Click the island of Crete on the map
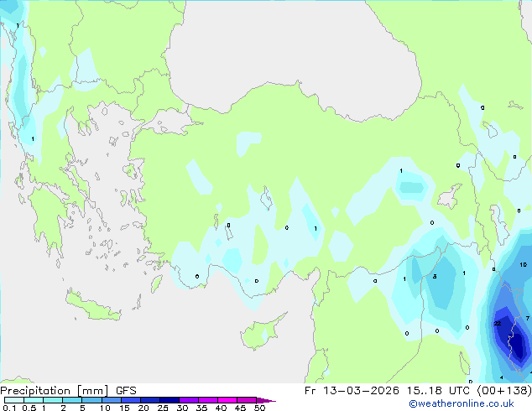Image resolution: width=532 pixels, height=411 pixels. click(x=93, y=305)
